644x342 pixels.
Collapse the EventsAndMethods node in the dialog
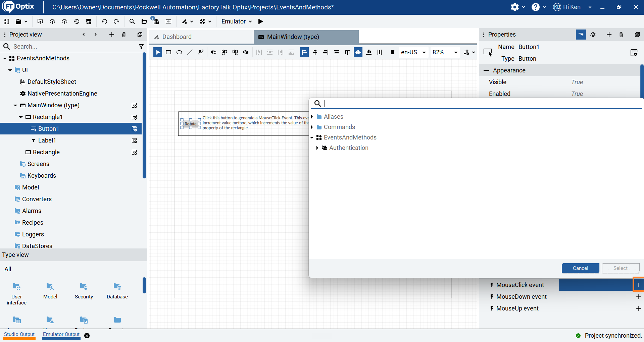tap(312, 137)
